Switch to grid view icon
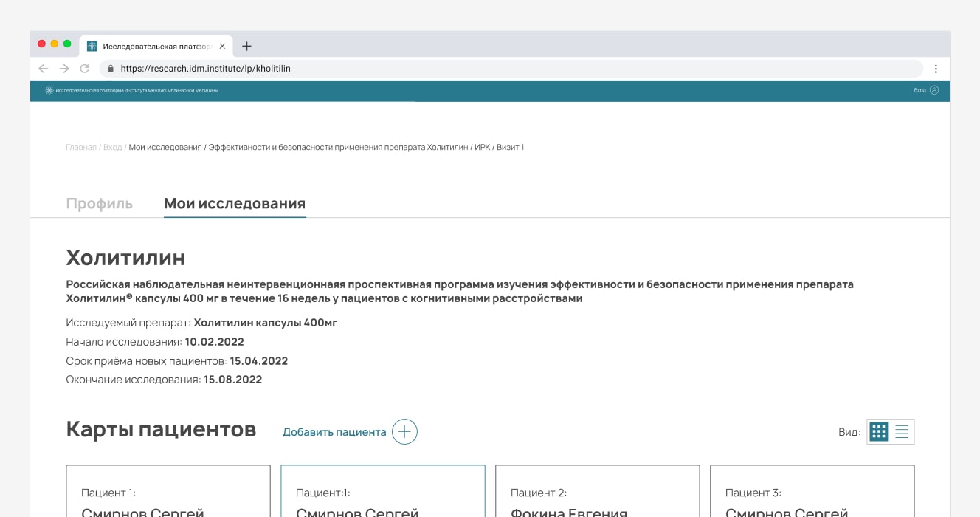This screenshot has height=517, width=980. coord(879,432)
